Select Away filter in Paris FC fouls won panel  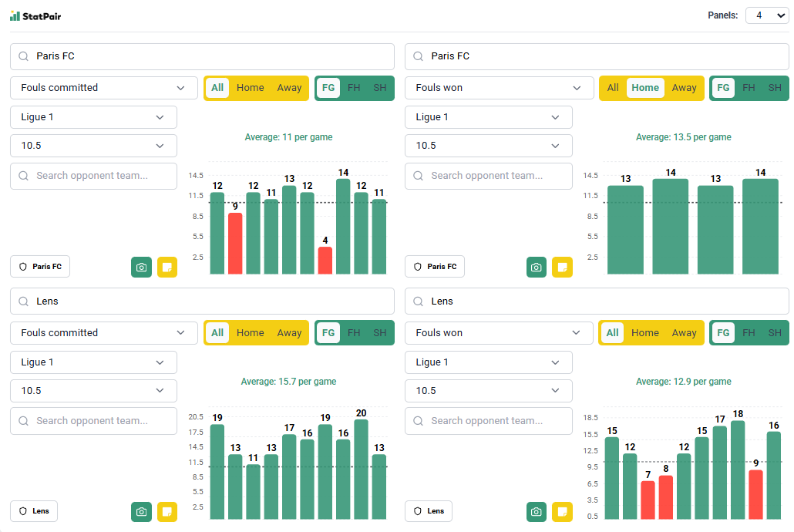[684, 88]
